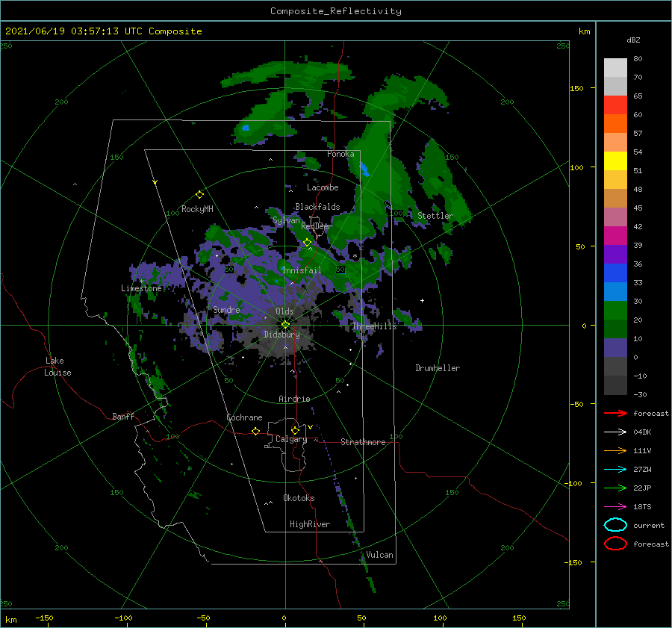The height and width of the screenshot is (628, 672).
Task: Click the Calgary city label
Action: [291, 439]
